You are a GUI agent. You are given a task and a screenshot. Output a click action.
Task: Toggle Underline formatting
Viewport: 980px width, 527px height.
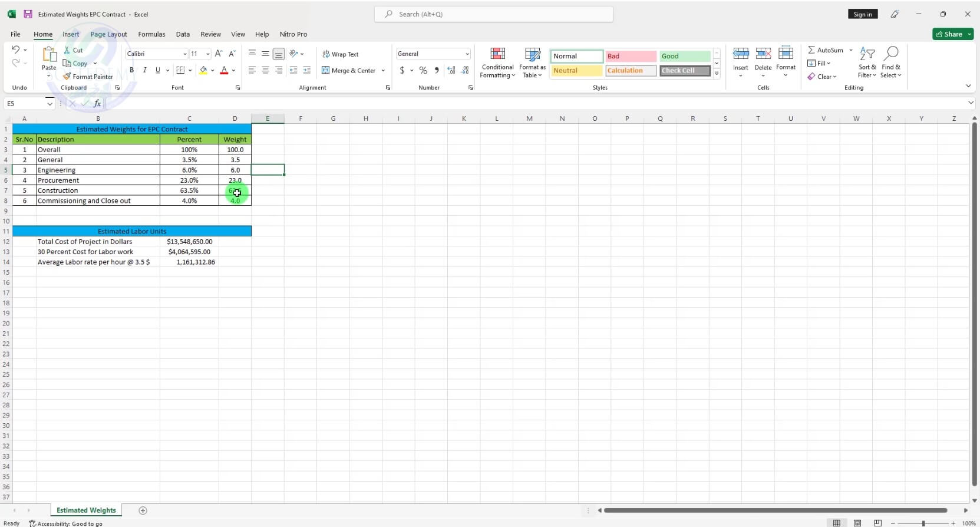[157, 70]
